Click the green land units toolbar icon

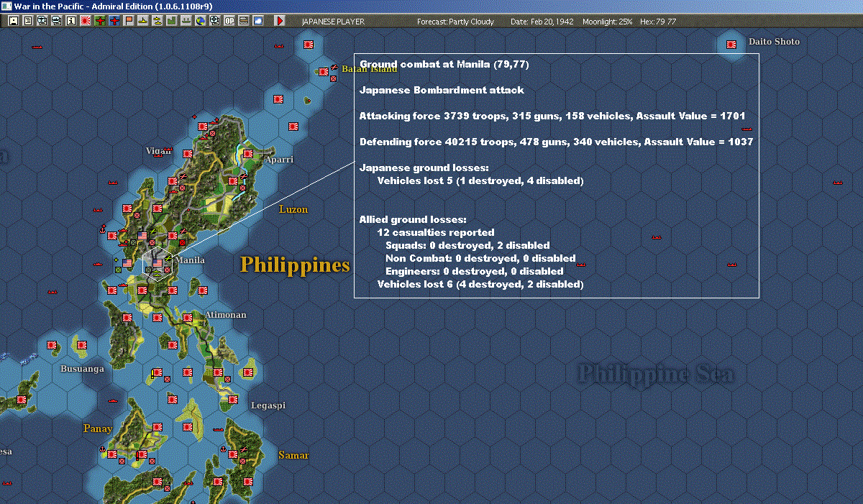click(171, 21)
